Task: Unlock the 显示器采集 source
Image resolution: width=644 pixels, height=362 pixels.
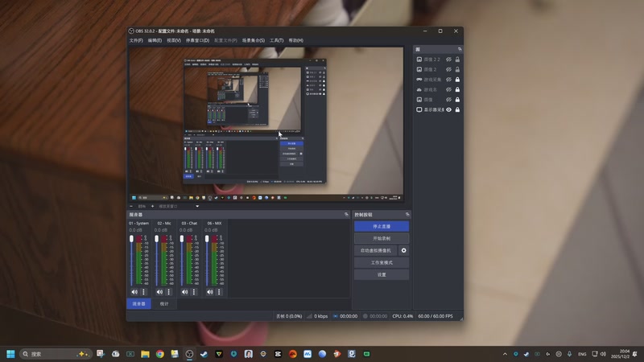Action: pos(457,109)
